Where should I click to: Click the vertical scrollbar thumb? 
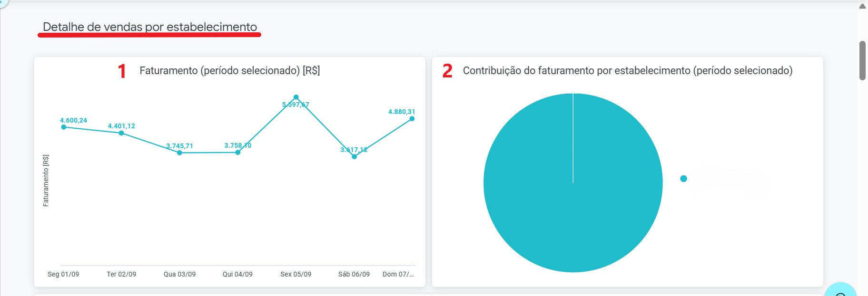(862, 60)
